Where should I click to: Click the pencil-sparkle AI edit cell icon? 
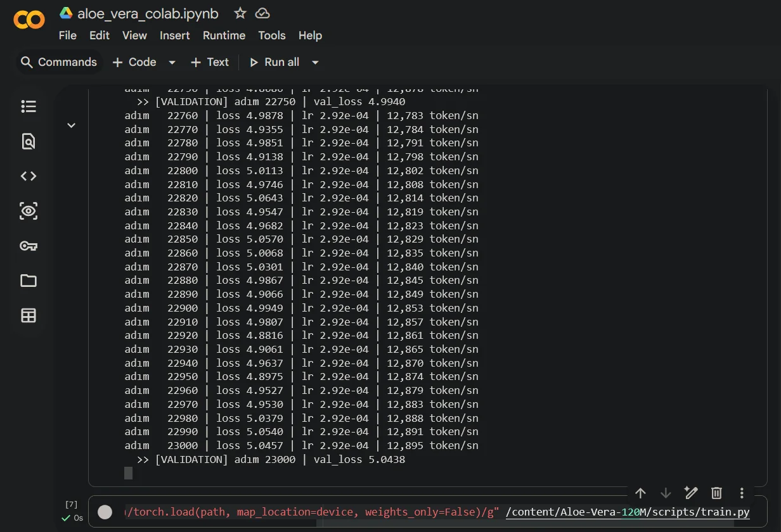691,493
